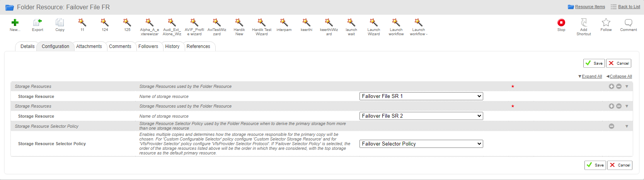
Task: Click the red Stop icon
Action: click(x=561, y=22)
